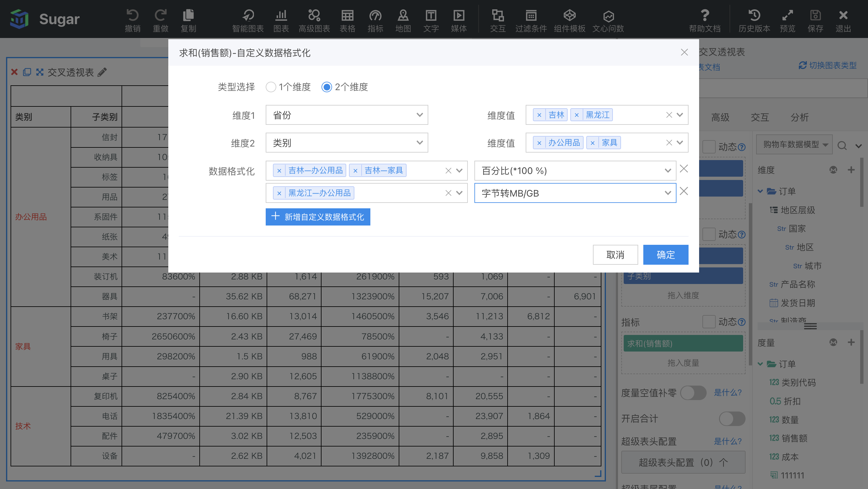This screenshot has height=489, width=868.
Task: Open the 百分比(*100 %) format dropdown
Action: (575, 171)
